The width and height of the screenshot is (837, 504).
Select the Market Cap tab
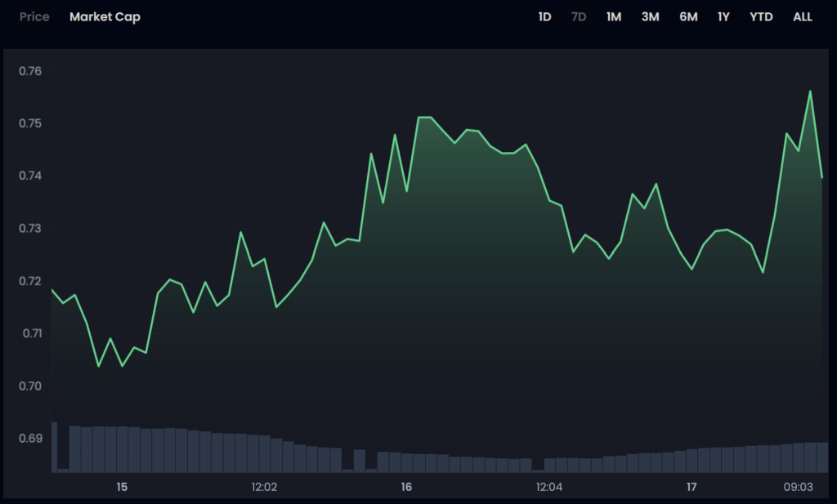[105, 17]
